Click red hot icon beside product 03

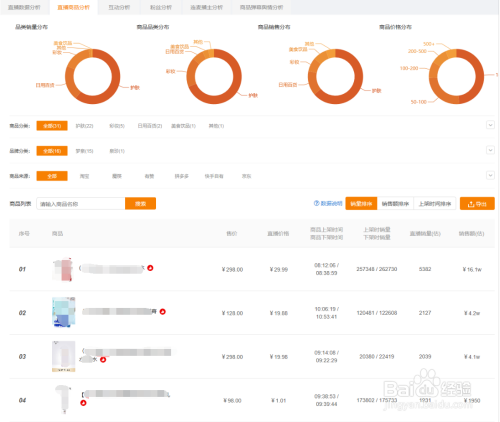click(x=103, y=360)
